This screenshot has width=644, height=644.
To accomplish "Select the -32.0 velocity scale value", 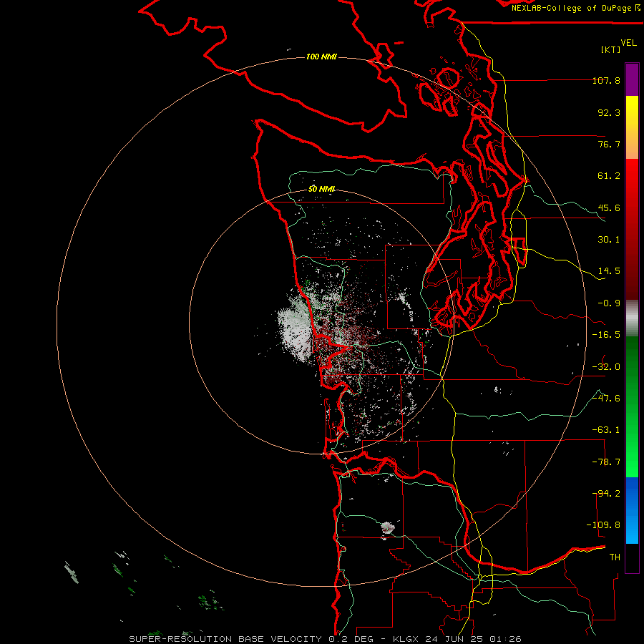I will click(606, 367).
